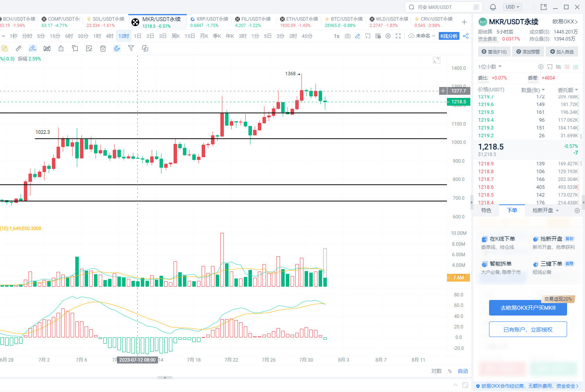Open order panel settings gear icon
Image resolution: width=585 pixels, height=392 pixels.
577,211
